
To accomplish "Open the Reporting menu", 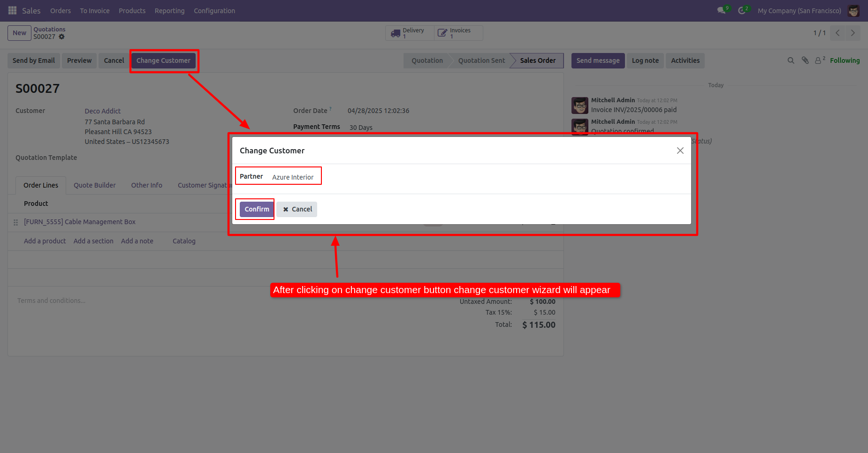I will click(169, 10).
